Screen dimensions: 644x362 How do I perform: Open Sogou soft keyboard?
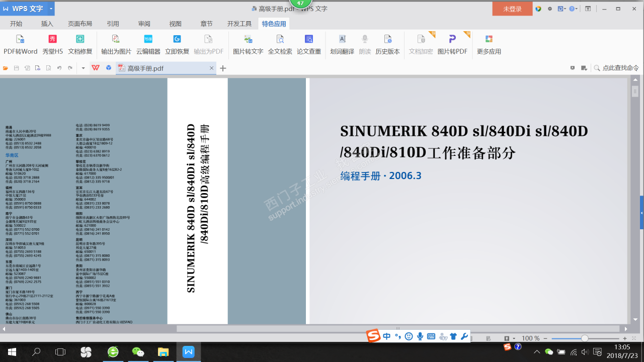pyautogui.click(x=431, y=336)
